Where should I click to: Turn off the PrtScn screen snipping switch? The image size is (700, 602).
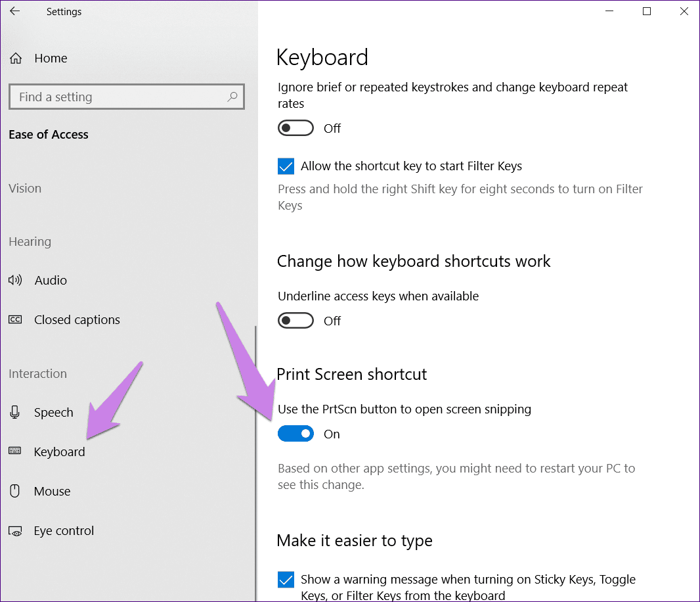(x=295, y=434)
